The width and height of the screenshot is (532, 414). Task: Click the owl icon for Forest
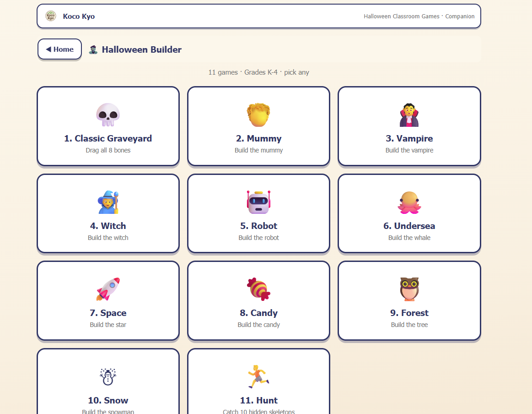409,289
